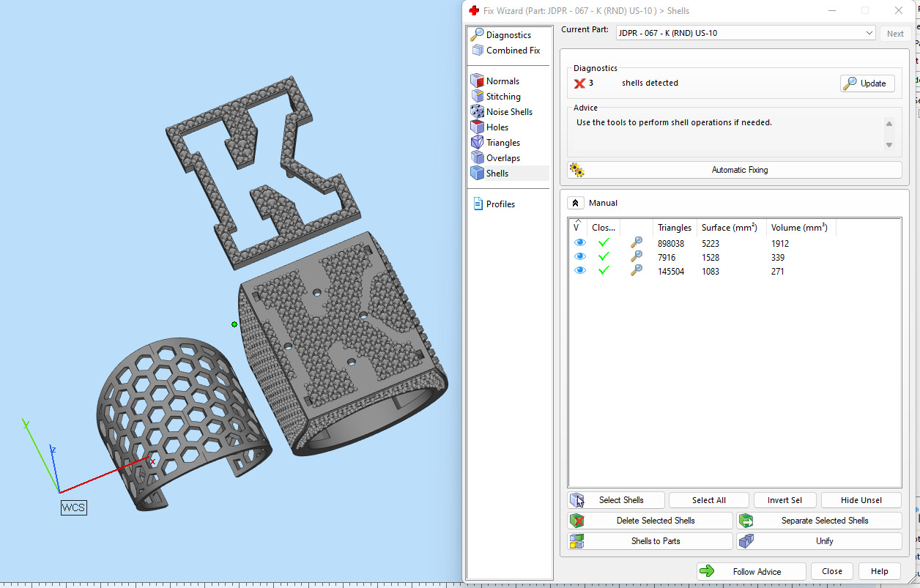
Task: Minimize the Fix Wizard window
Action: click(831, 10)
